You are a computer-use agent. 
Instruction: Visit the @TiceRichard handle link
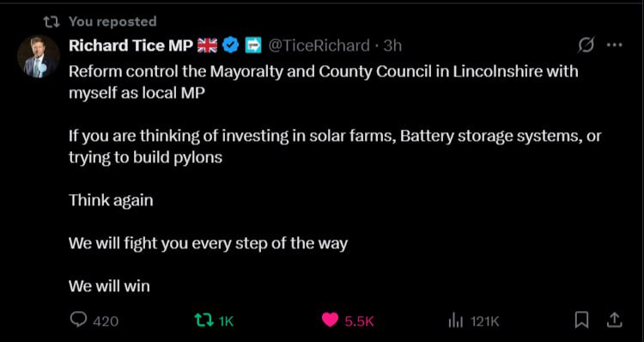(319, 46)
